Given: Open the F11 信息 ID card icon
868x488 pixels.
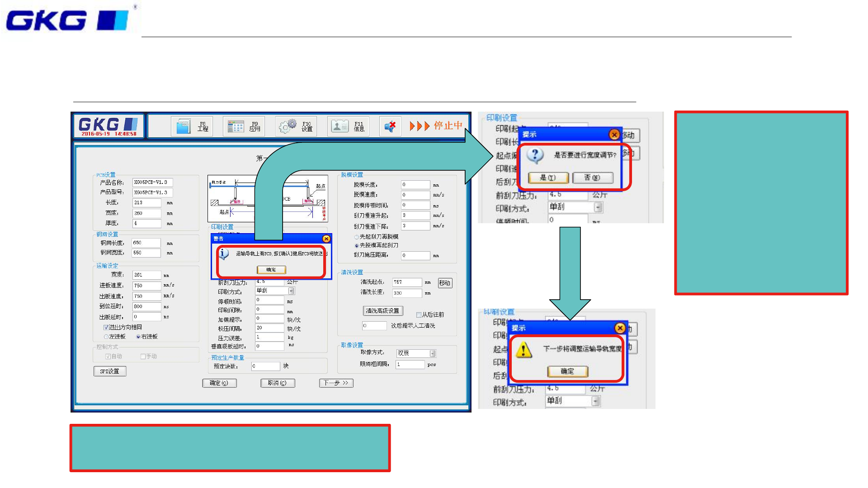Looking at the screenshot, I should 340,126.
